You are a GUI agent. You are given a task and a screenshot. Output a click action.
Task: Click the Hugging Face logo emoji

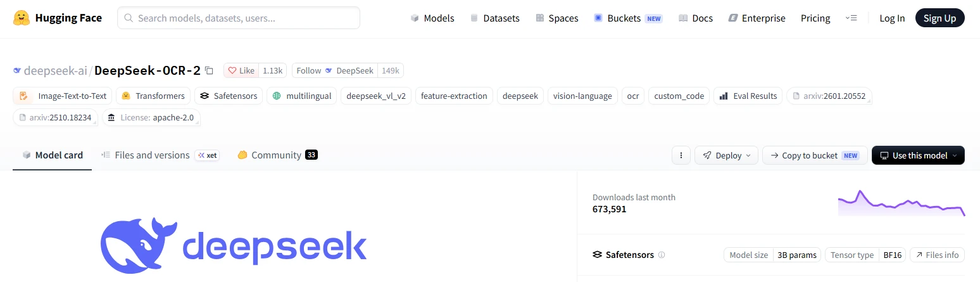point(22,18)
